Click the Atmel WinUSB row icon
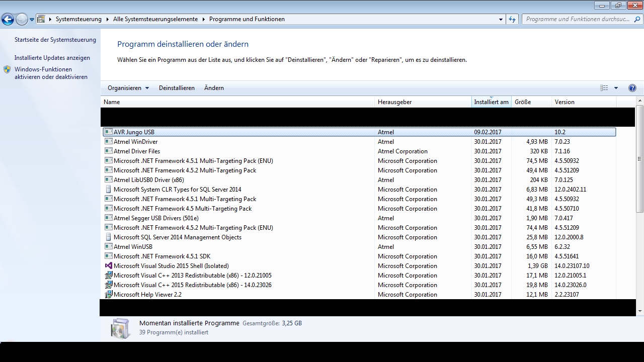The height and width of the screenshot is (362, 644). [108, 247]
